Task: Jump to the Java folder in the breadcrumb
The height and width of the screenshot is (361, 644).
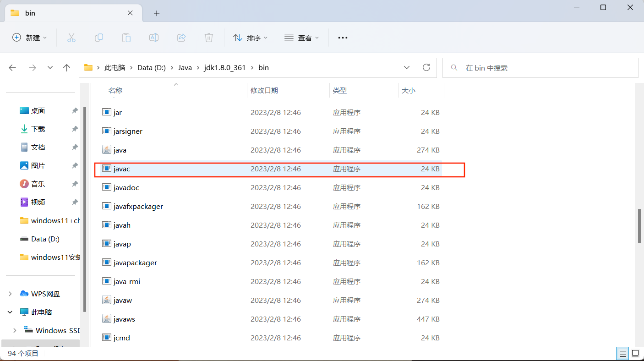Action: [185, 67]
